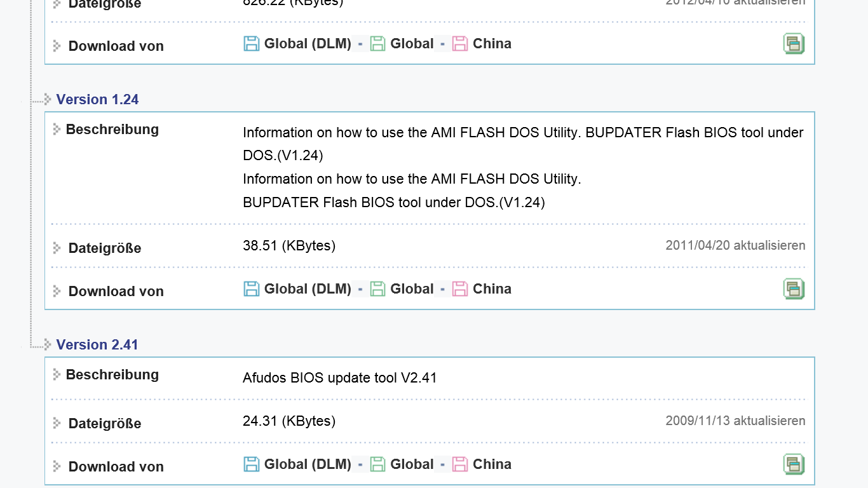868x488 pixels.
Task: Click the green window icon in Version 1.24 box
Action: [794, 289]
